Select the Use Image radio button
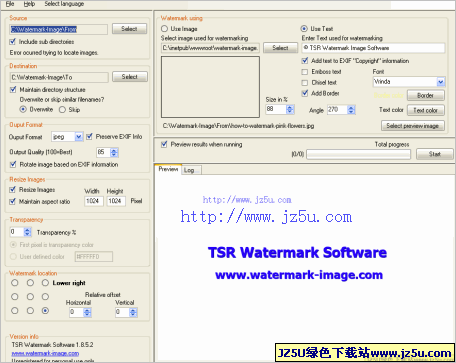 (x=164, y=29)
